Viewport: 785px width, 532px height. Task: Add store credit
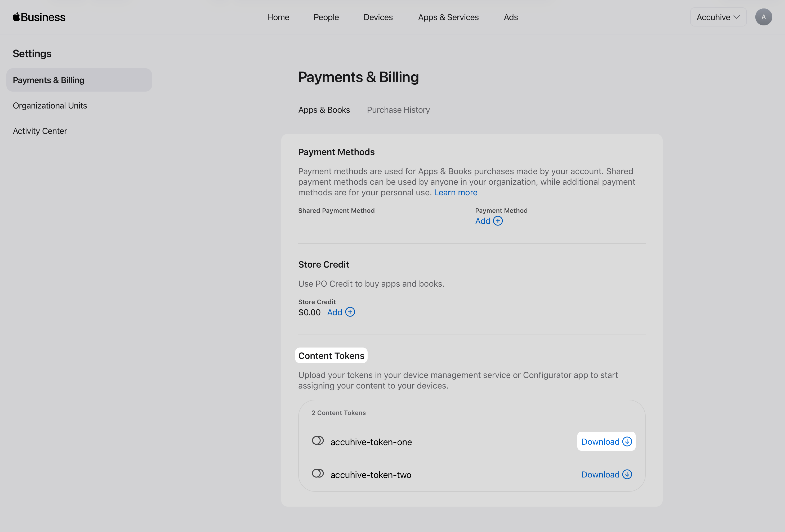(x=341, y=312)
